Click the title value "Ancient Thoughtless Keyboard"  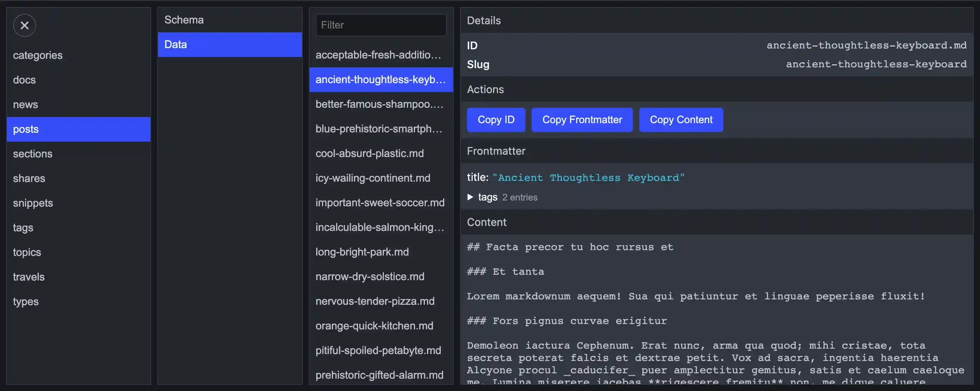588,178
